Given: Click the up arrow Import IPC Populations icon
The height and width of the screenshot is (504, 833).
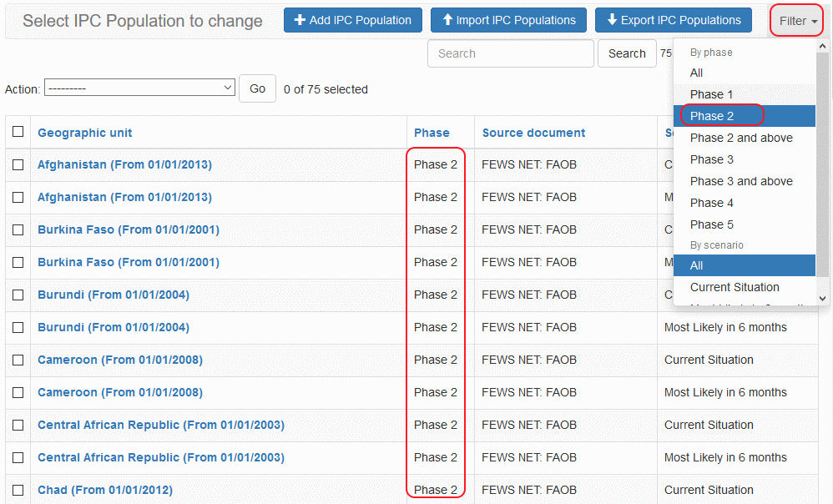Looking at the screenshot, I should [x=447, y=20].
